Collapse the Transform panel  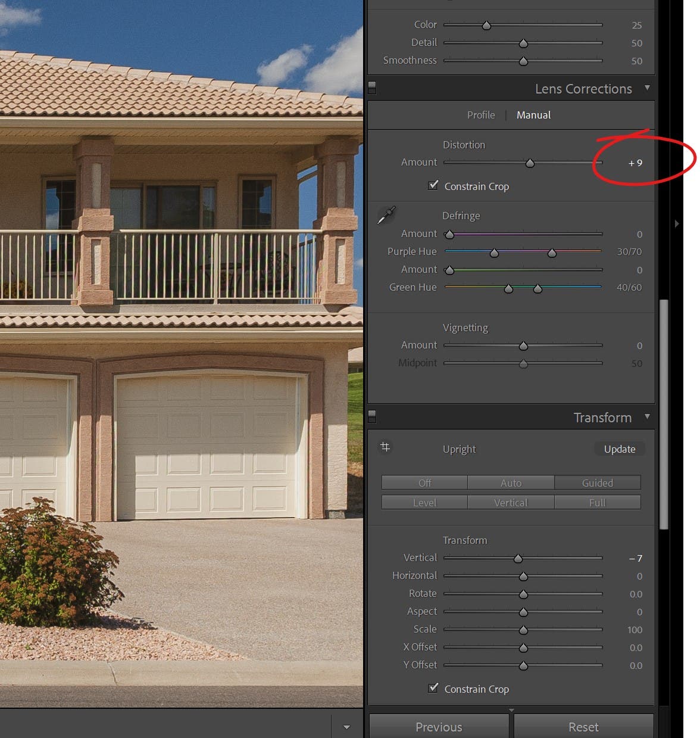click(648, 417)
